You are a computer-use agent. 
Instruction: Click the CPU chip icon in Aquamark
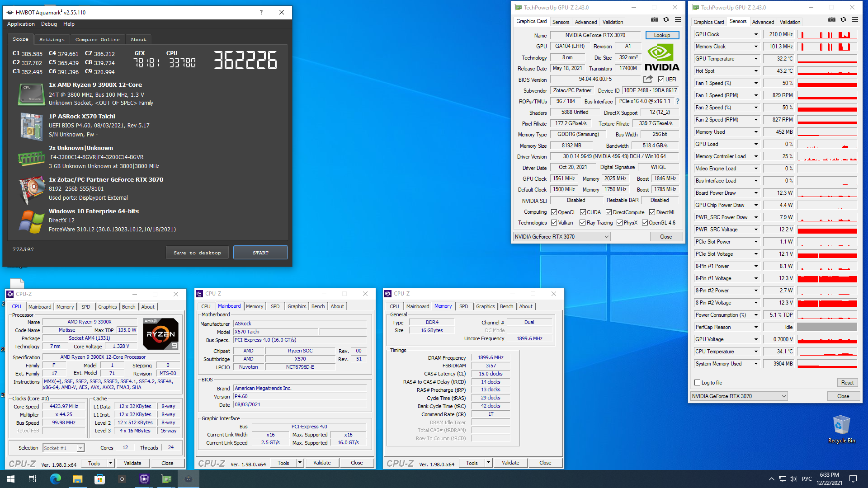pos(31,94)
